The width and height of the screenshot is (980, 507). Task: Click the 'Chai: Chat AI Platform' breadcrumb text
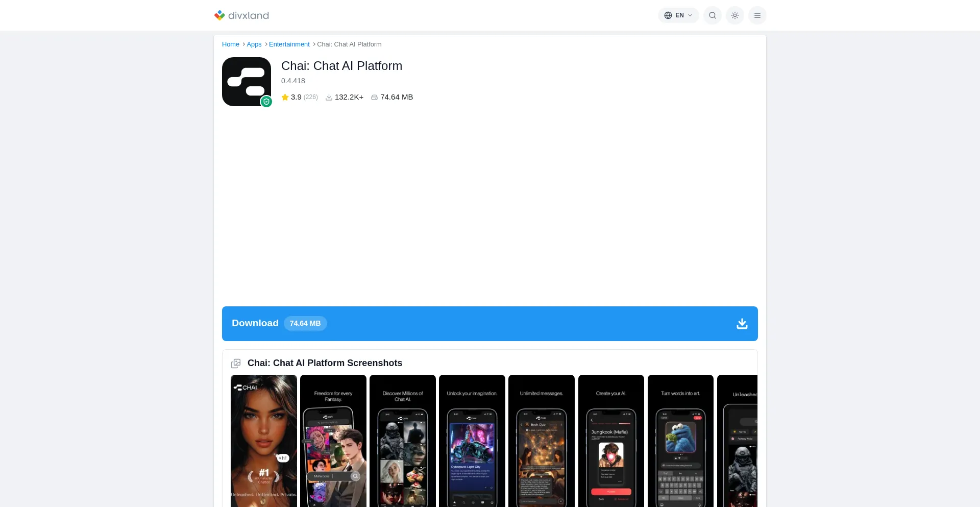[349, 44]
